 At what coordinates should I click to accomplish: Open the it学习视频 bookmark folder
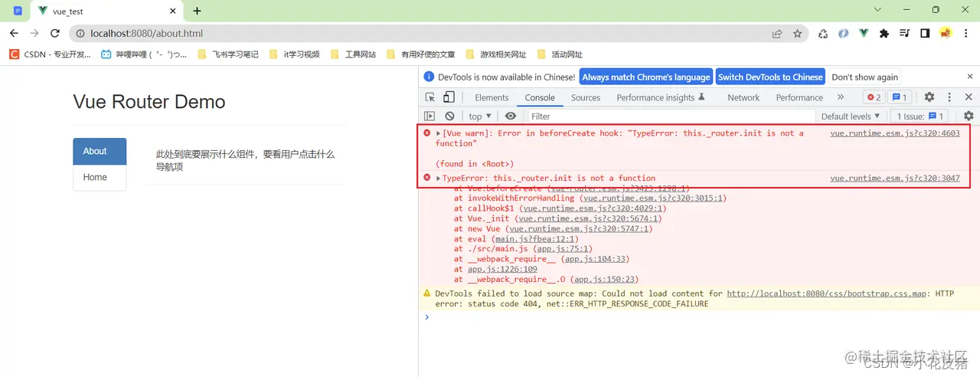pos(294,54)
